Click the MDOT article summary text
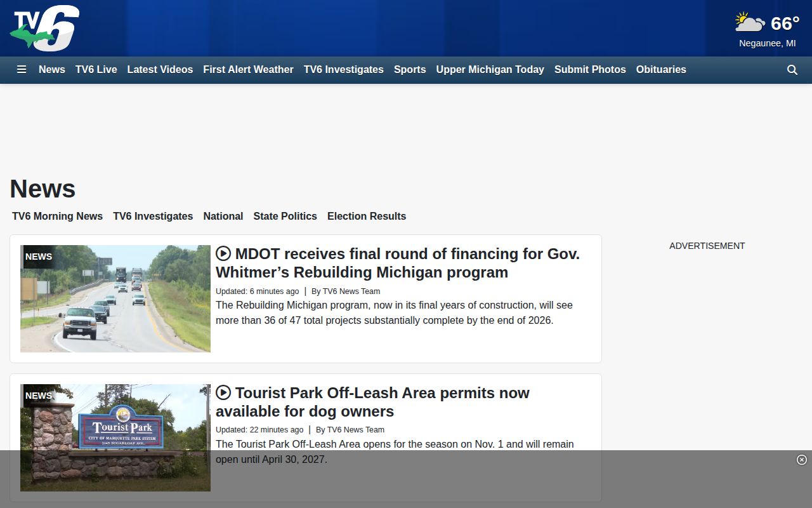Screen dimensions: 812x508 tap(394, 312)
